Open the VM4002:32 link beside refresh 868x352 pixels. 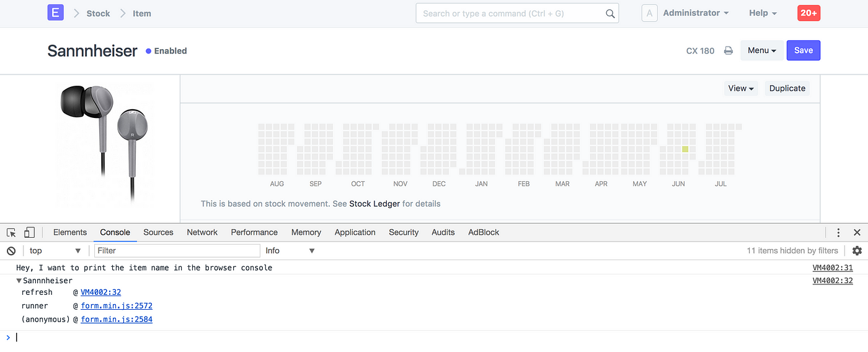[101, 292]
